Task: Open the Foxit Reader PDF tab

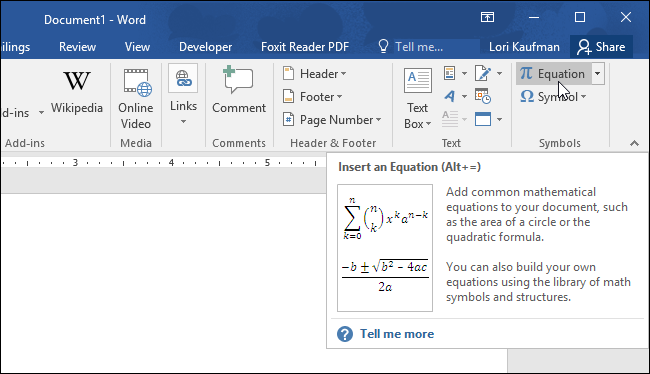Action: tap(305, 46)
